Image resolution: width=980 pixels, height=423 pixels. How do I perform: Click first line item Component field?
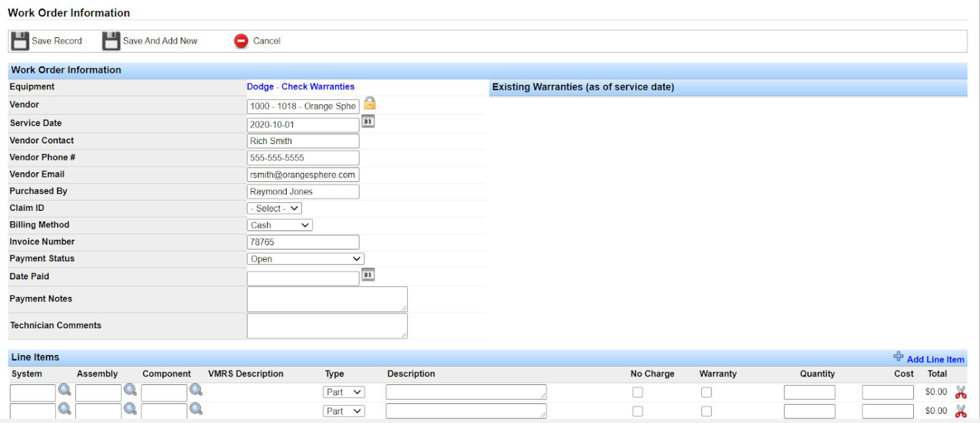(164, 393)
